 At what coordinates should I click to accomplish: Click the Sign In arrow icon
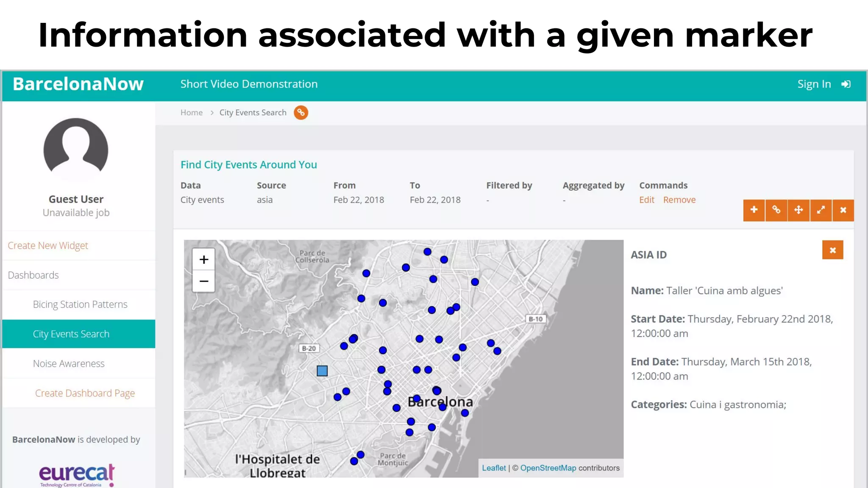click(846, 84)
